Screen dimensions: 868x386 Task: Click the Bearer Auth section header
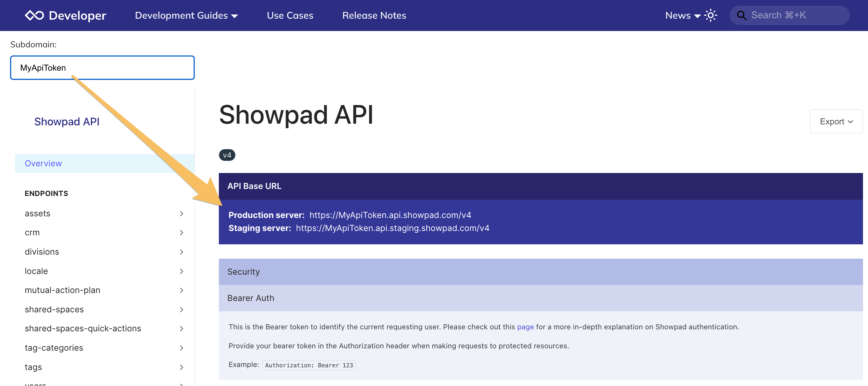point(541,298)
